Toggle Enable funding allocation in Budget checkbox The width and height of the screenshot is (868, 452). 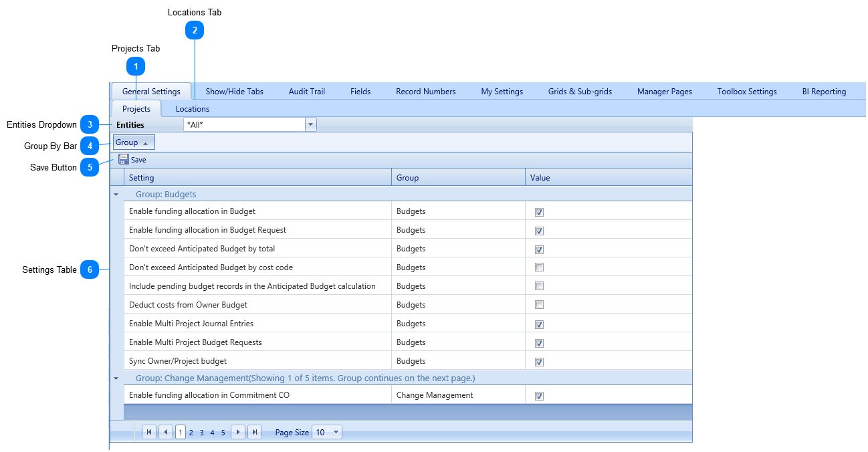pos(540,212)
